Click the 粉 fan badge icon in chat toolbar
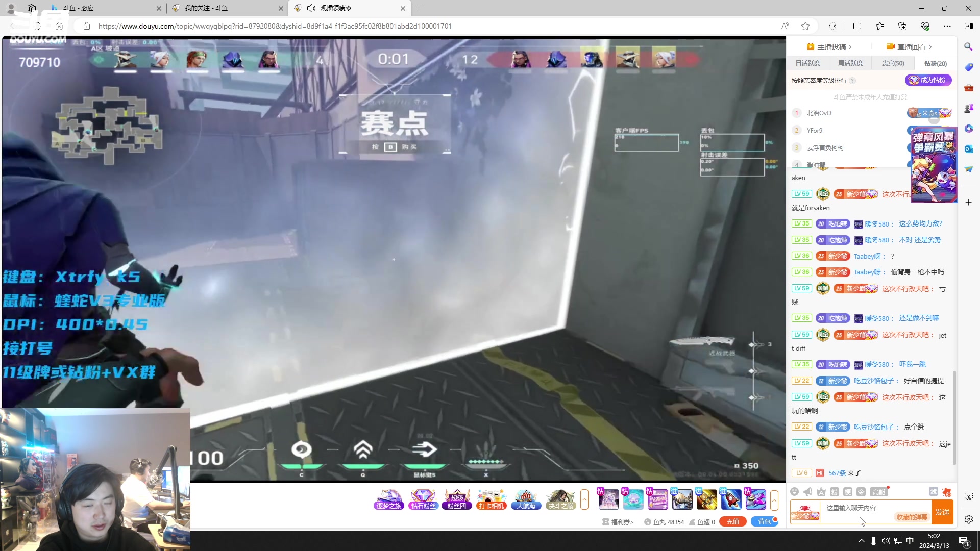The height and width of the screenshot is (551, 980). point(835,492)
